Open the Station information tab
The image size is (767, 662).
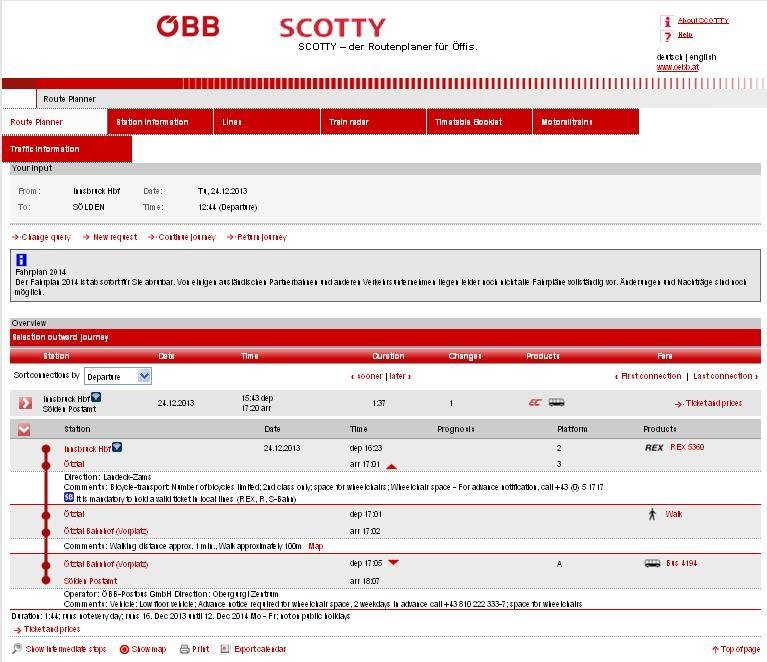click(160, 122)
